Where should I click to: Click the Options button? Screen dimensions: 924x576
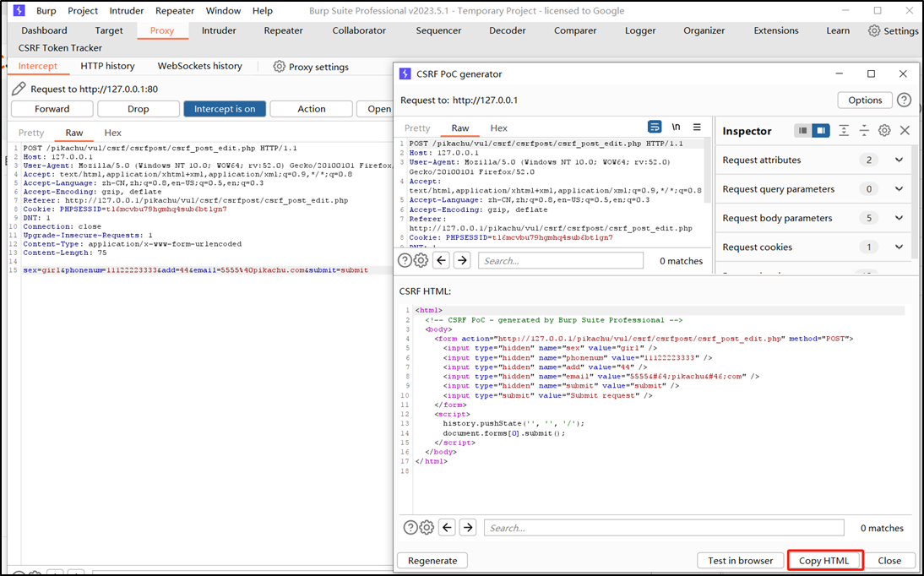tap(865, 101)
